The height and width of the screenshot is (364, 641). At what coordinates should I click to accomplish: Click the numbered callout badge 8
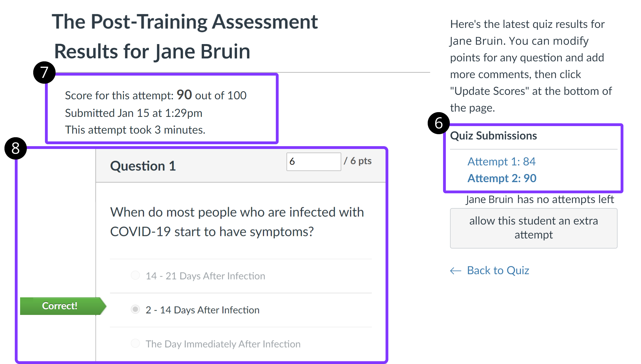(16, 148)
